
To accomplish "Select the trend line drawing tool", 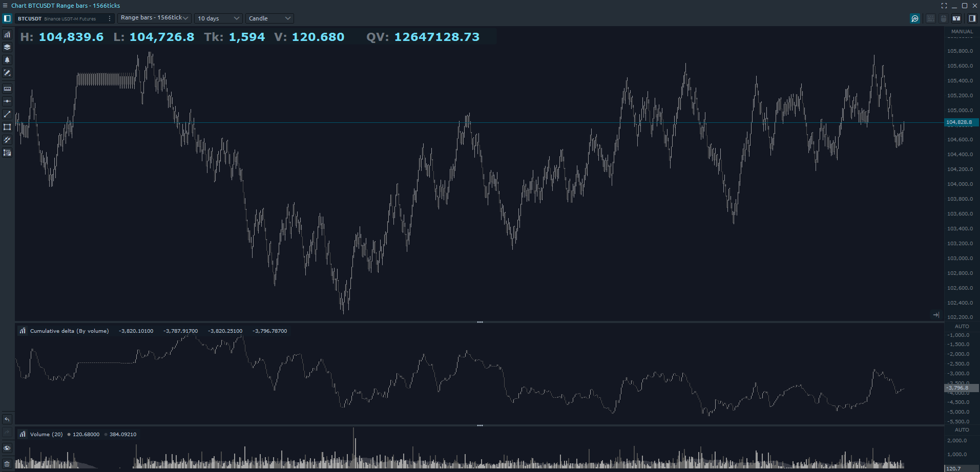I will point(7,114).
